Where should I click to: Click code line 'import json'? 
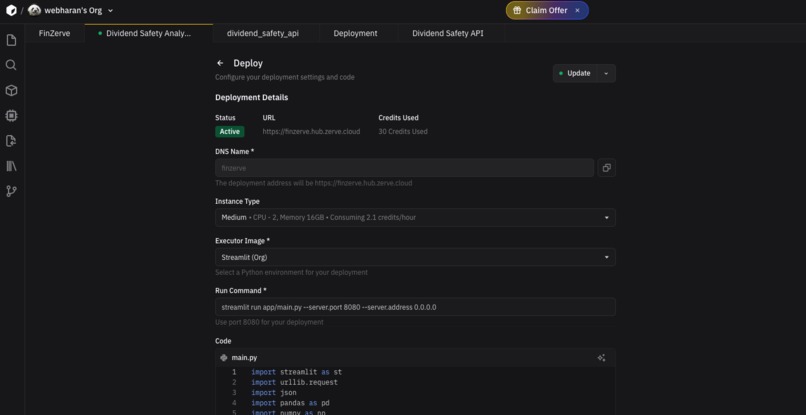274,393
